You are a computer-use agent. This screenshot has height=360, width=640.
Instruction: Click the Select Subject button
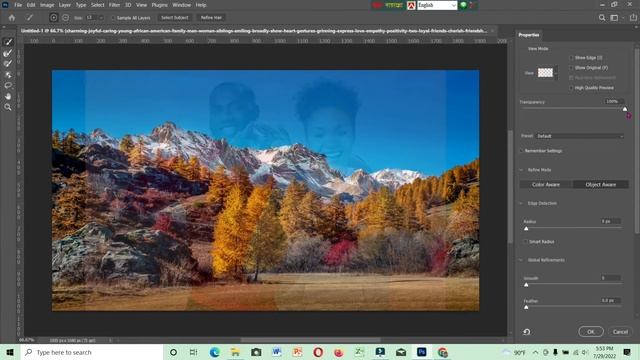coord(175,18)
